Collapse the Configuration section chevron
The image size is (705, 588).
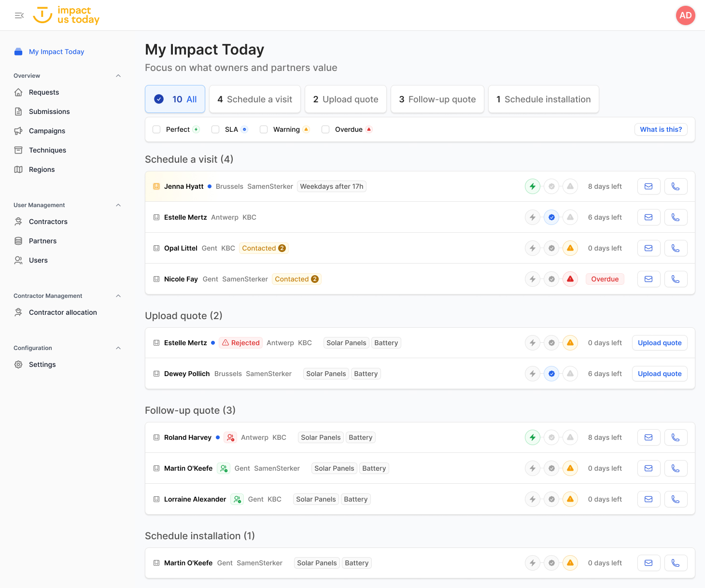pyautogui.click(x=118, y=348)
